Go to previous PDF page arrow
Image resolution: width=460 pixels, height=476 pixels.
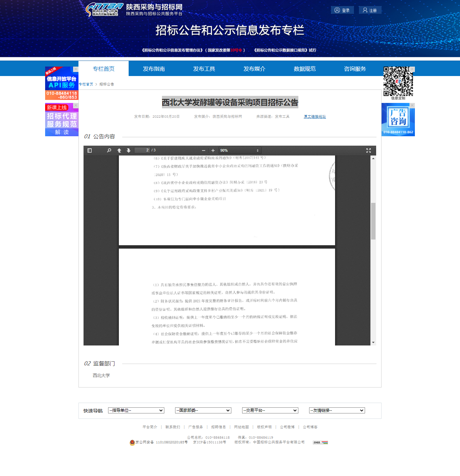[x=119, y=150]
